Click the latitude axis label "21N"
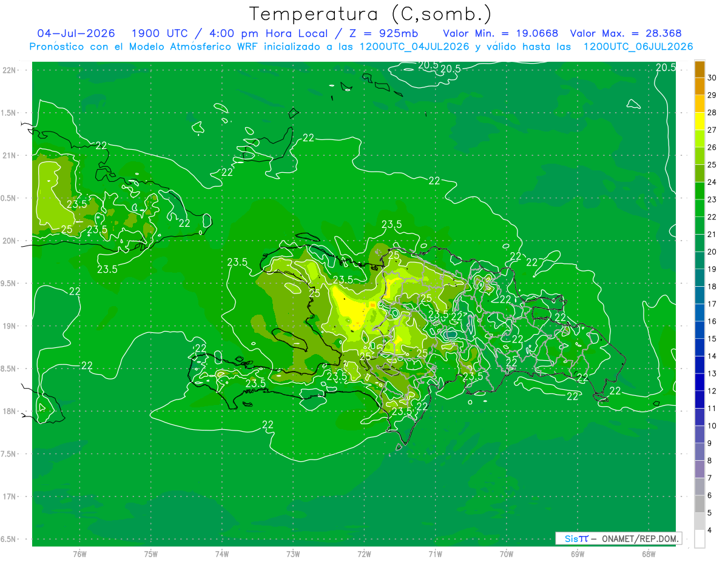 pos(10,155)
